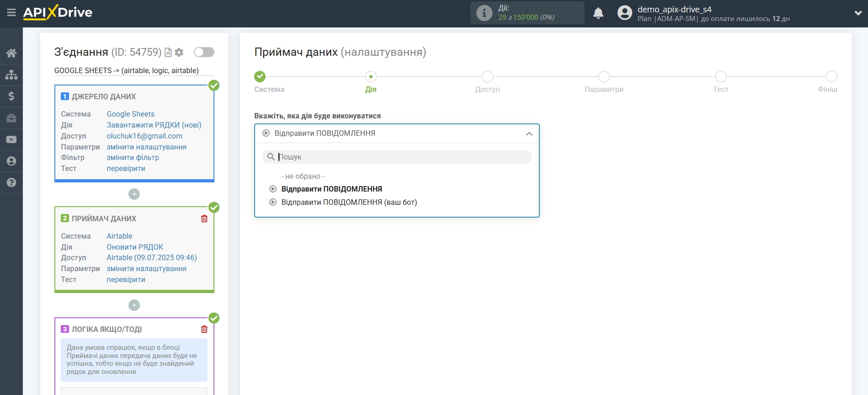Image resolution: width=868 pixels, height=395 pixels.
Task: Open the notifications bell
Action: [x=598, y=13]
